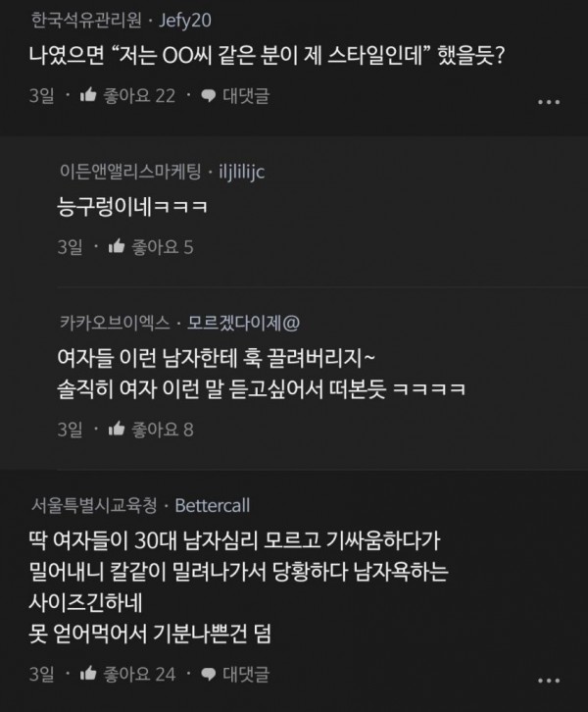
Task: Select the comment text starting with 능구렁이네
Action: pyautogui.click(x=132, y=207)
